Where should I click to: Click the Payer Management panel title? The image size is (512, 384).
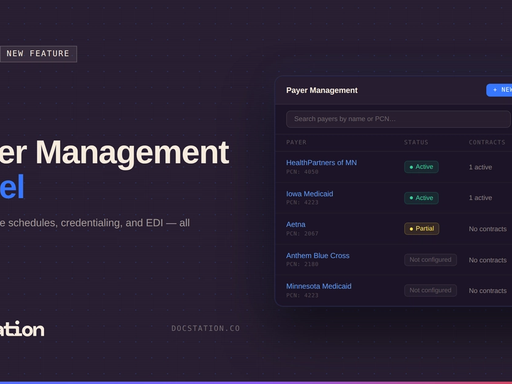coord(322,90)
